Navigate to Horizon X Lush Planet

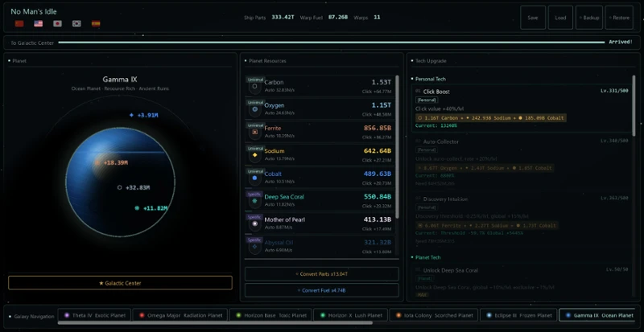coord(350,315)
